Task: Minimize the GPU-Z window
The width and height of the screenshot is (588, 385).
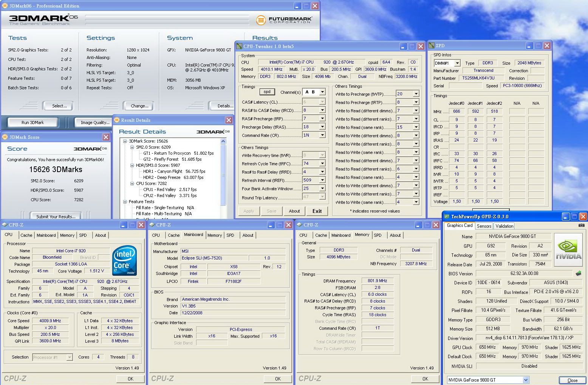Action: (x=565, y=217)
